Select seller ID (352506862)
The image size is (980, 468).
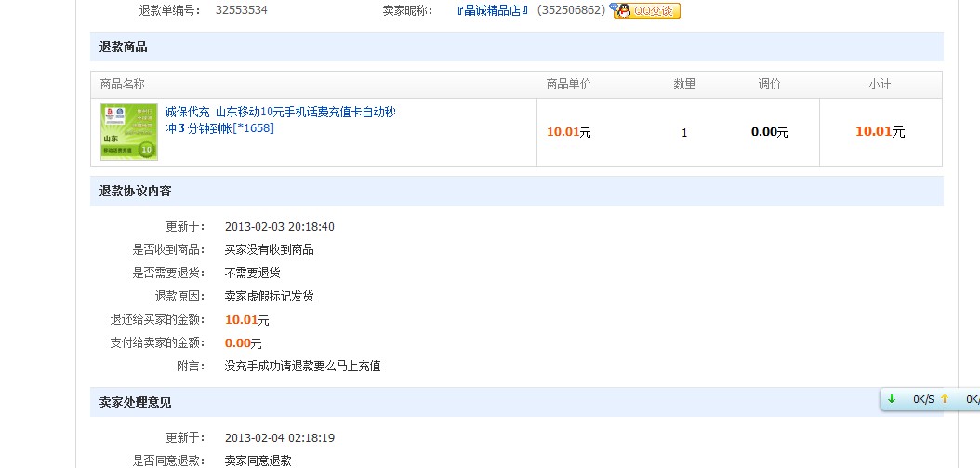[x=571, y=10]
